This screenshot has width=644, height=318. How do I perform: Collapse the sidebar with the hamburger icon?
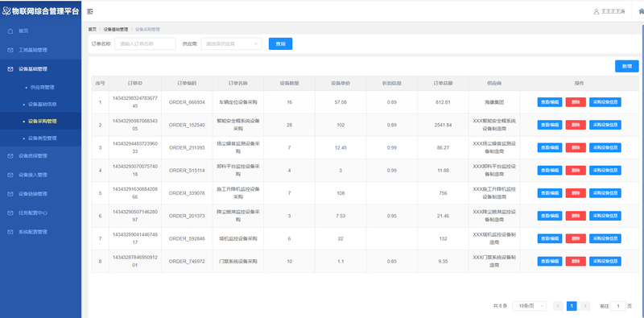[90, 11]
